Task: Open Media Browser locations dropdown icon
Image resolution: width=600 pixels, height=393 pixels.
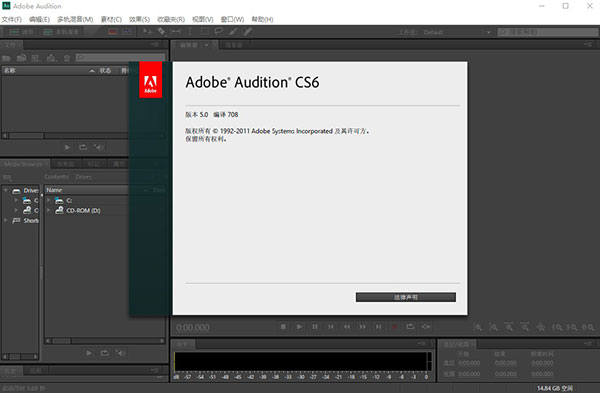Action: (x=7, y=177)
